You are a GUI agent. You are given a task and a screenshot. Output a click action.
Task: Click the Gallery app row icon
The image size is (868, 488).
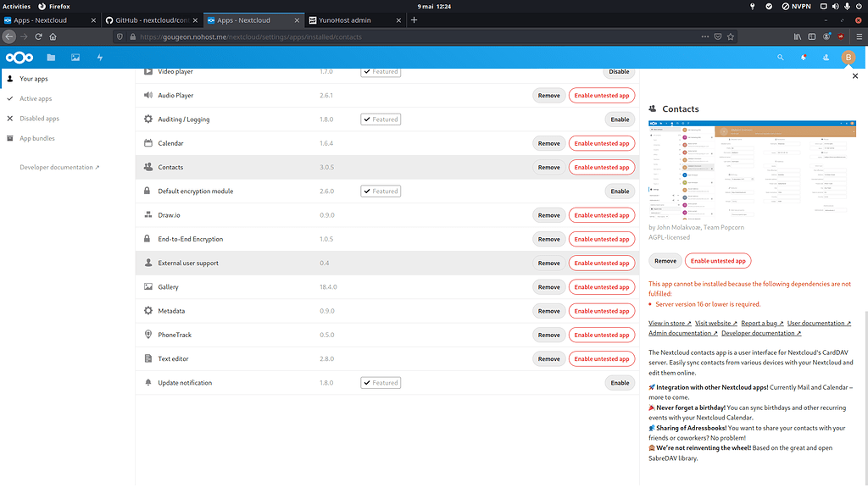click(147, 286)
